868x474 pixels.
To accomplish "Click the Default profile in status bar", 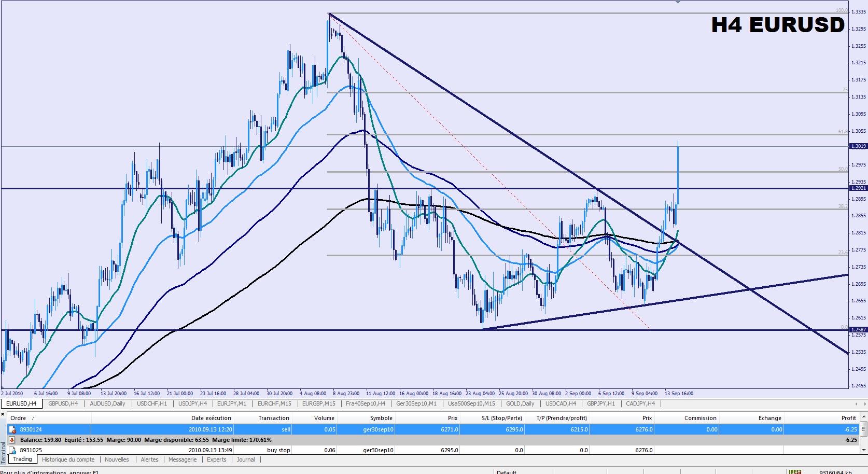I will coord(507,472).
